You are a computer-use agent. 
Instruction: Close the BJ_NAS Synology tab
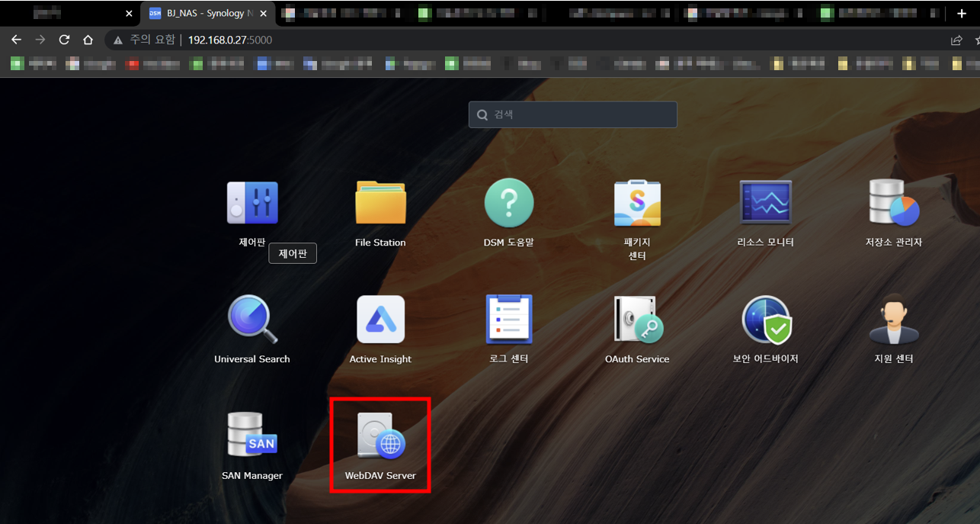point(263,14)
